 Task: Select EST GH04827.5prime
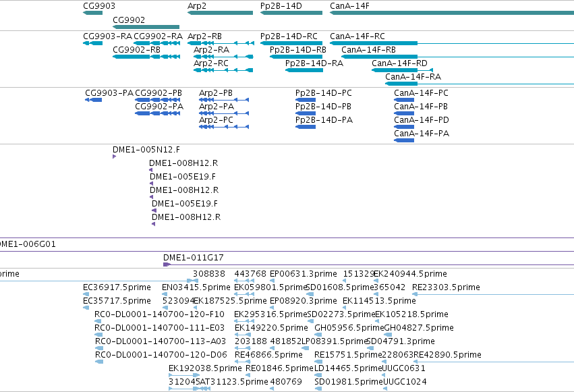[x=388, y=335]
